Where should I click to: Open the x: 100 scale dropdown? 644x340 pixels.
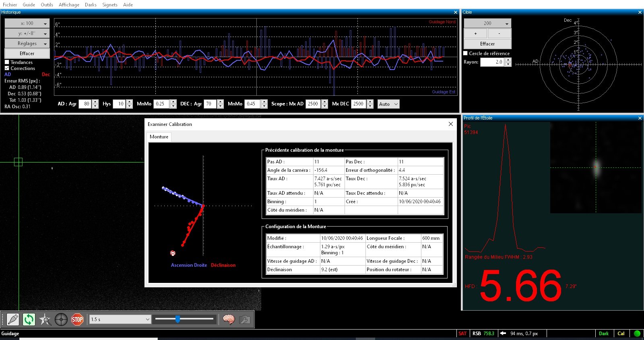click(27, 23)
